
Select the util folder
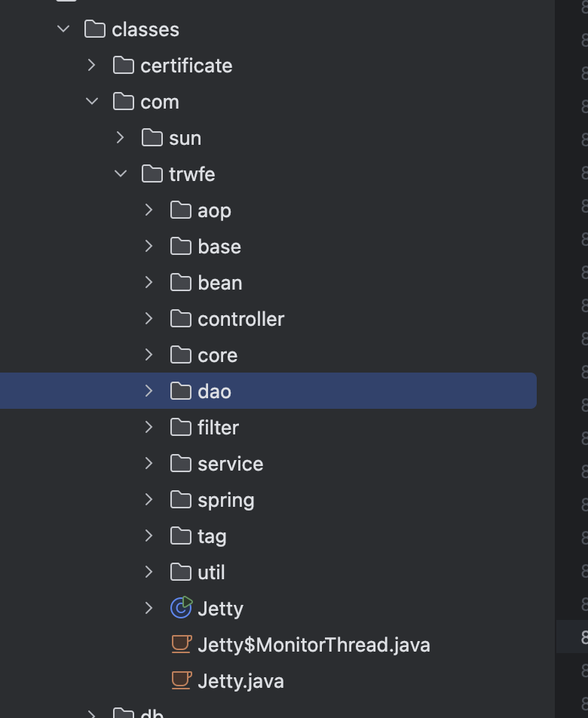pyautogui.click(x=211, y=572)
